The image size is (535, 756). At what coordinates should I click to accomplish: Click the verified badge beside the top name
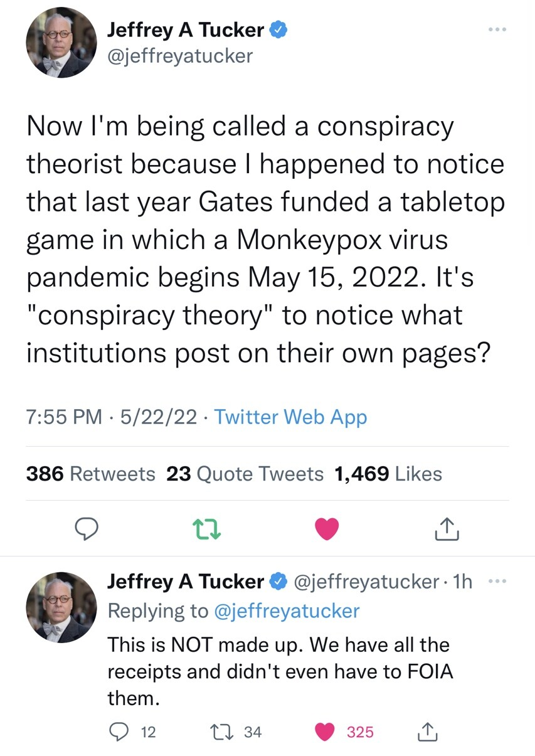click(x=278, y=29)
